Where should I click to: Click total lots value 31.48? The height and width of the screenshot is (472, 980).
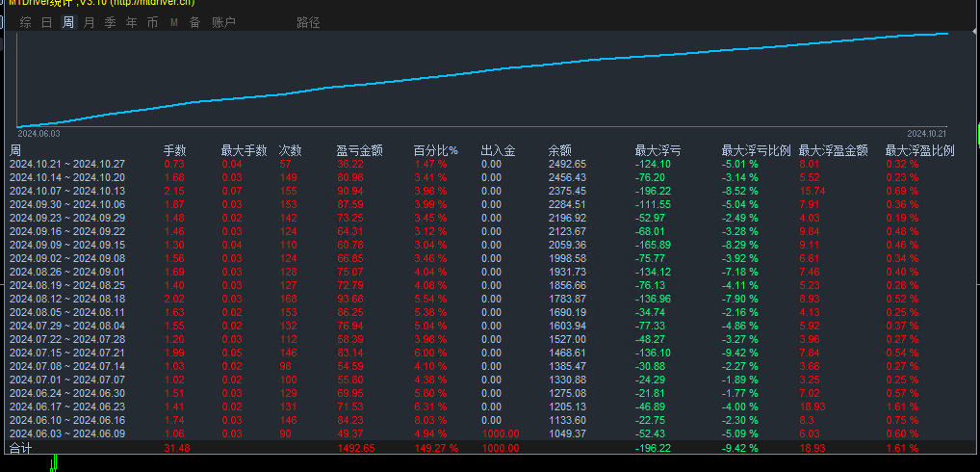tap(177, 448)
